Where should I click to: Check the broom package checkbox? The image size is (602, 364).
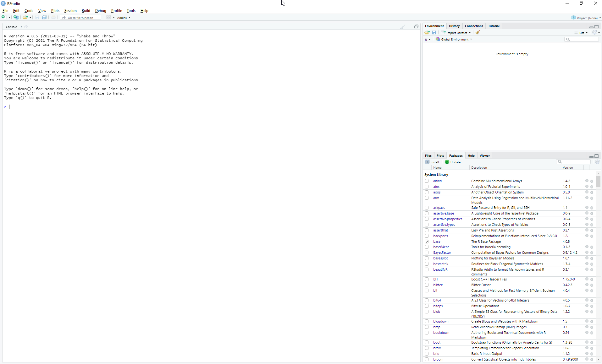pos(427,359)
